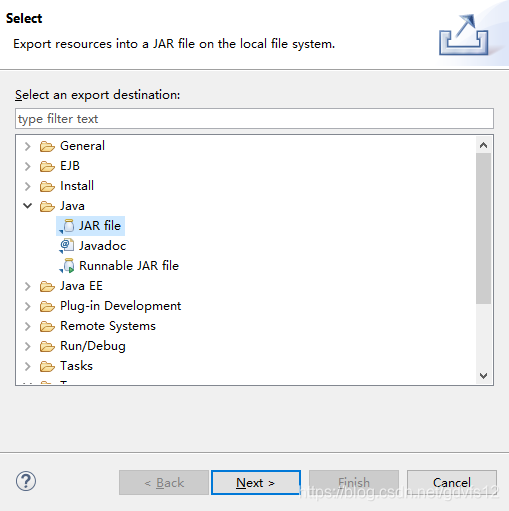Click the scrollbar down arrow
509x511 pixels.
tap(483, 376)
